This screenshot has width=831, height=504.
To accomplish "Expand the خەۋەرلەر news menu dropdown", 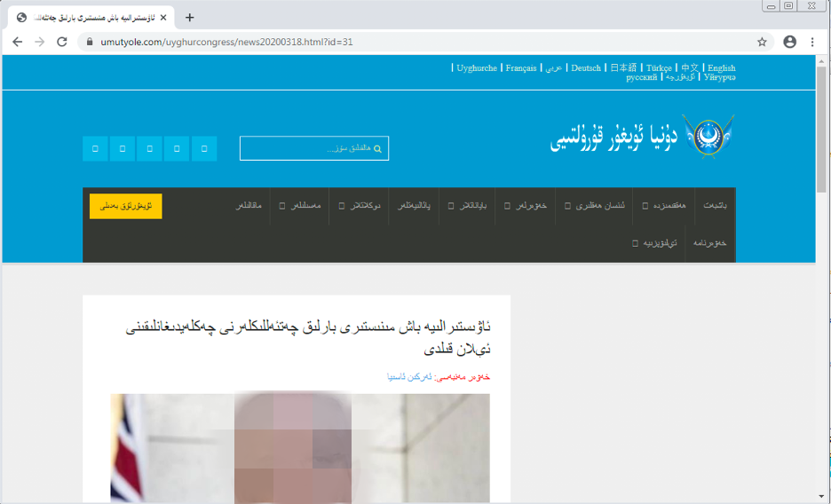I will [526, 205].
